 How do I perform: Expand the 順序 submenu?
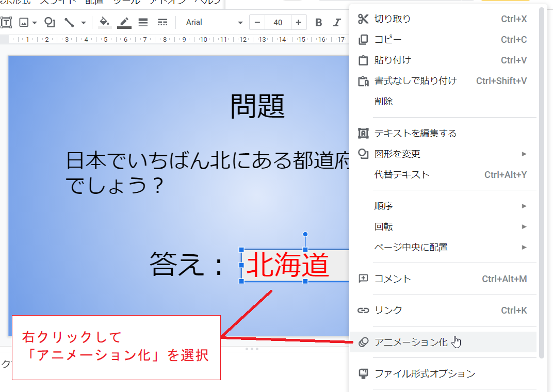coord(443,206)
